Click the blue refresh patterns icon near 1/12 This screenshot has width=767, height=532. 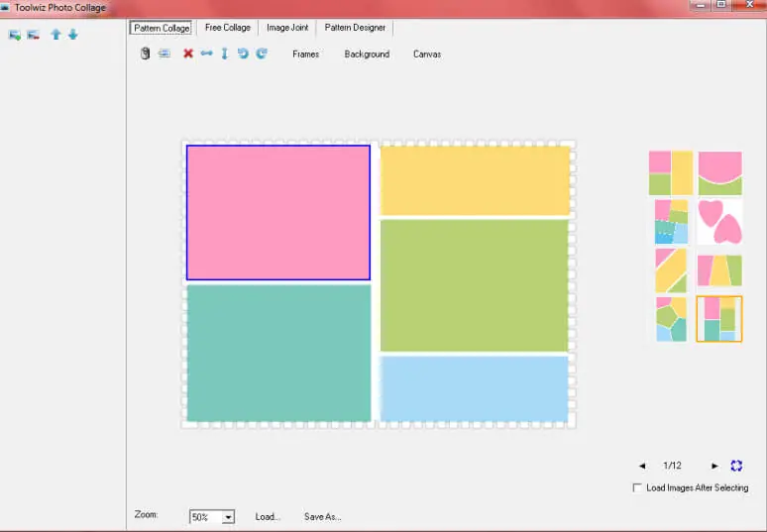click(x=736, y=466)
